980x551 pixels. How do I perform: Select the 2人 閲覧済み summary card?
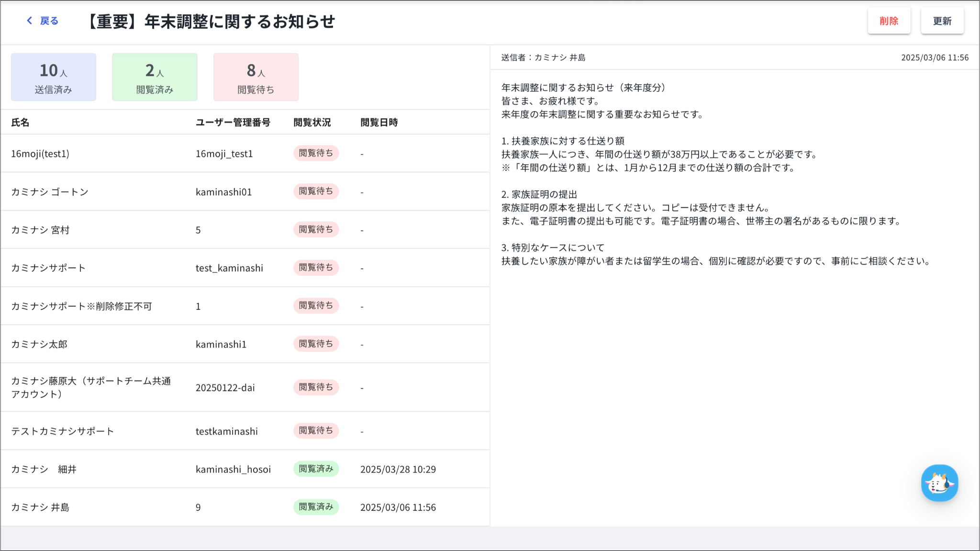pyautogui.click(x=155, y=77)
